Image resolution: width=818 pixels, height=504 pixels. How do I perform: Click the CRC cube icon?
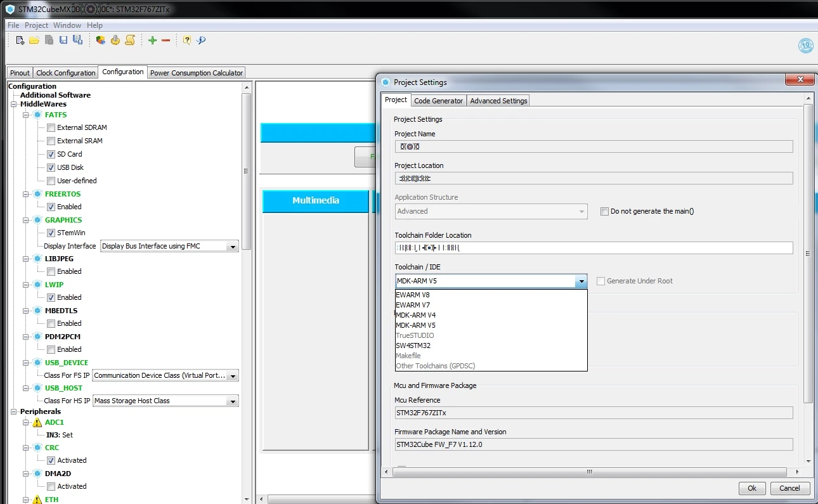tap(37, 448)
